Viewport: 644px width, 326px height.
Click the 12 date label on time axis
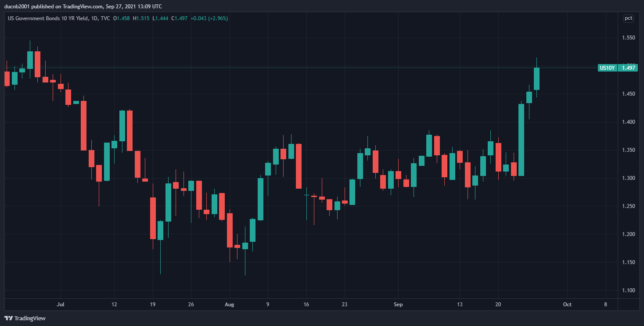pos(114,304)
